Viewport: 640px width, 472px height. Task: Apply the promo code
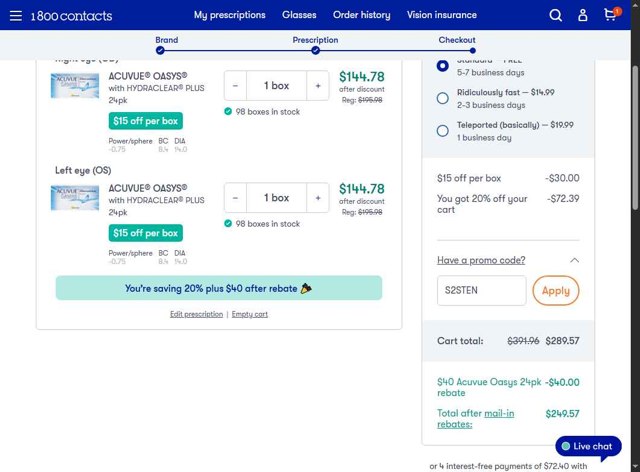555,291
